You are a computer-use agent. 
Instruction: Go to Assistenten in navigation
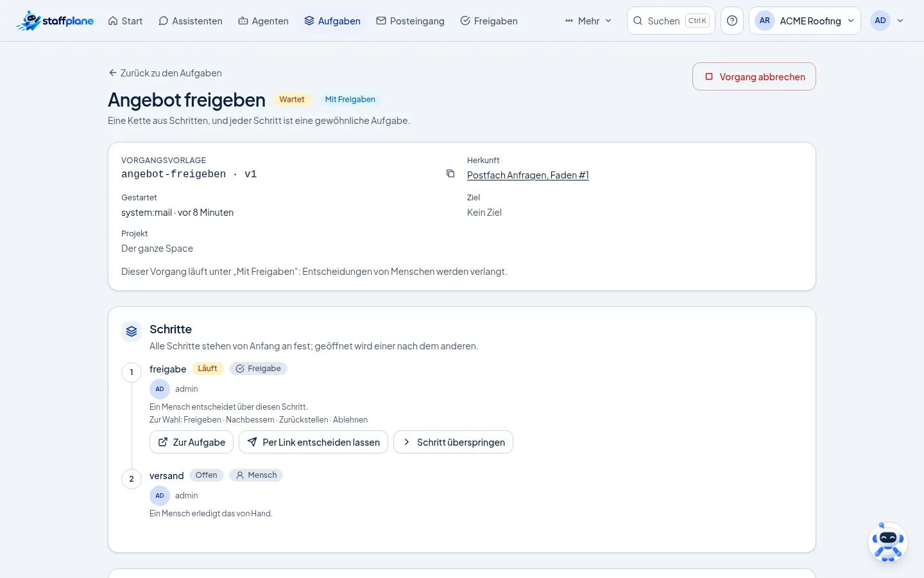tap(191, 21)
